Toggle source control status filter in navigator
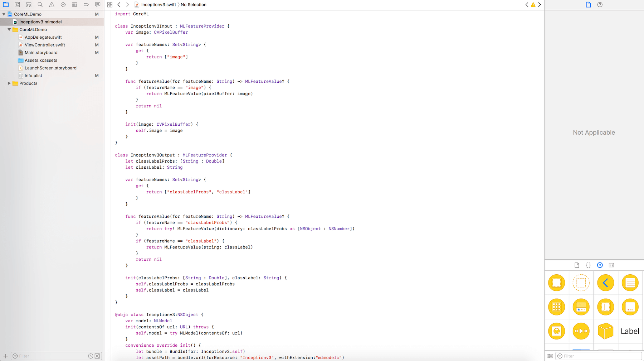This screenshot has height=361, width=644. point(97,356)
